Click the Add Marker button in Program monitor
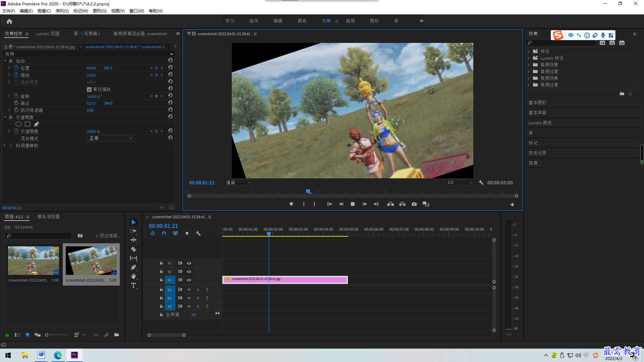The width and height of the screenshot is (644, 362). pyautogui.click(x=291, y=204)
